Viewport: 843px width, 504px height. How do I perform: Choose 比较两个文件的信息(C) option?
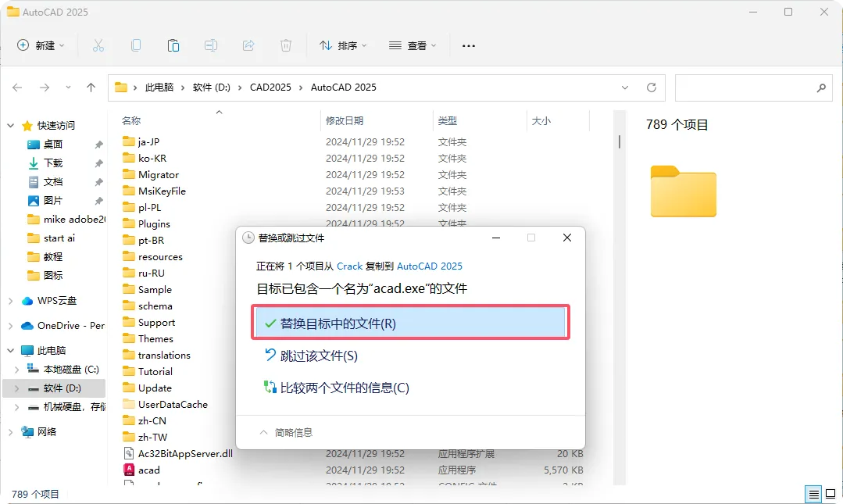click(345, 388)
